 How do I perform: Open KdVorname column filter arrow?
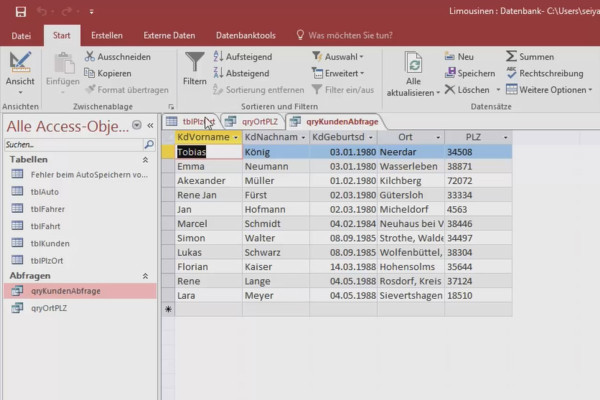[234, 136]
